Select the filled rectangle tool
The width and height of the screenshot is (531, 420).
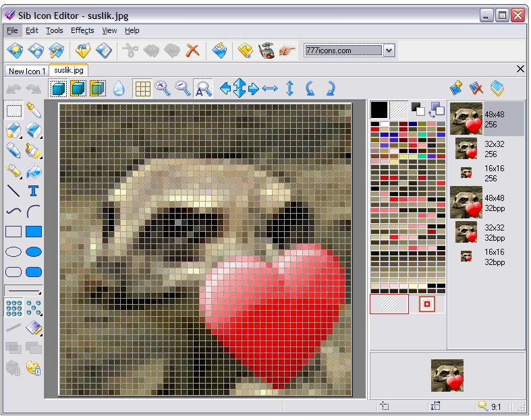pos(34,231)
